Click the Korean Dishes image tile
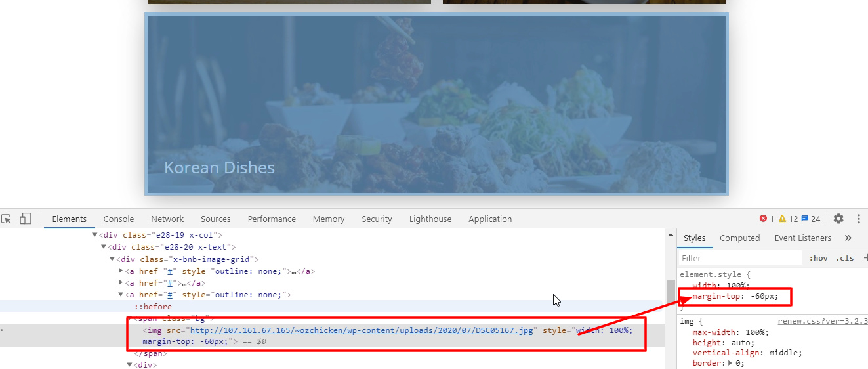The width and height of the screenshot is (868, 369). point(436,104)
